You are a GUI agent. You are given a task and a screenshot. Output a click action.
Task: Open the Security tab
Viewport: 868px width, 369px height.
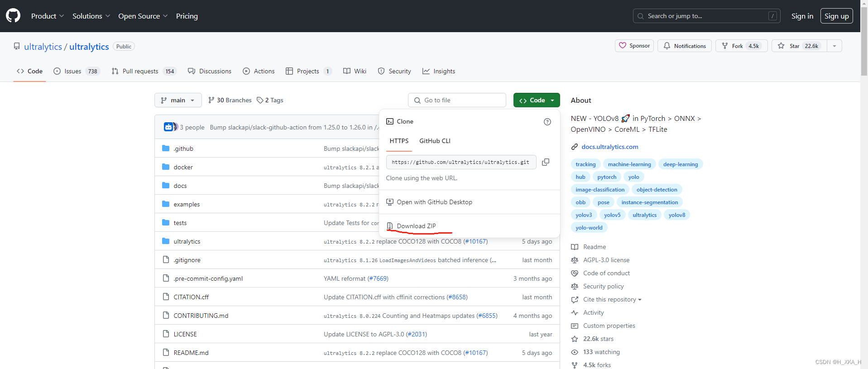(394, 71)
